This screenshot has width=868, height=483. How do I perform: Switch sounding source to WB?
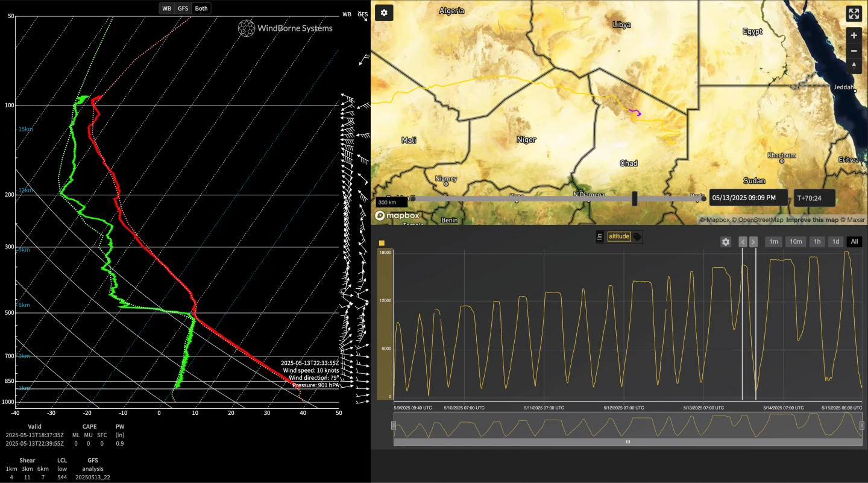coord(166,8)
